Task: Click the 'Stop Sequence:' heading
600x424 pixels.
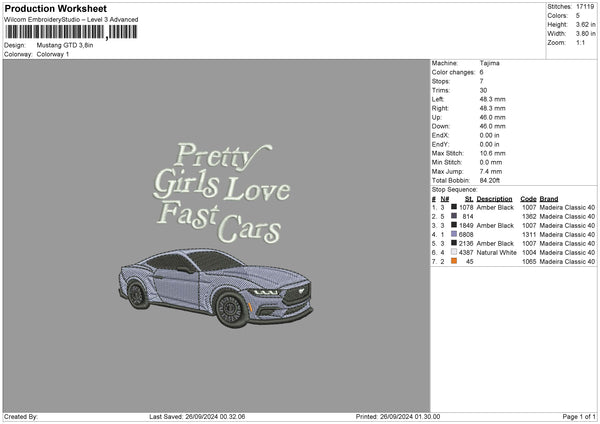Action: [x=455, y=189]
